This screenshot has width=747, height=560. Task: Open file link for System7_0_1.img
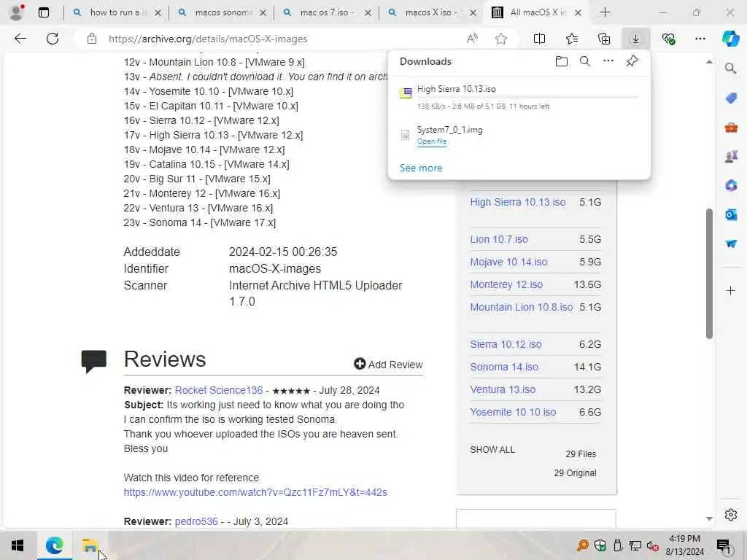432,141
